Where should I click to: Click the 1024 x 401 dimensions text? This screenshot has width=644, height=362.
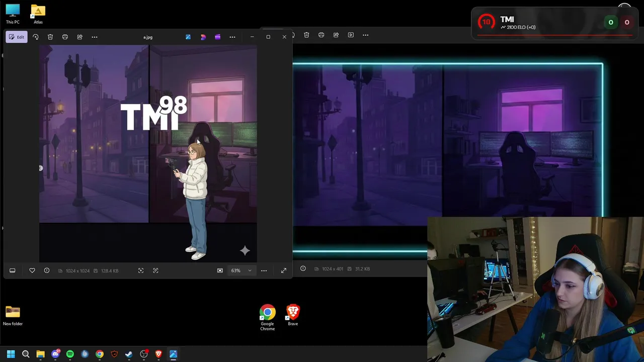333,268
